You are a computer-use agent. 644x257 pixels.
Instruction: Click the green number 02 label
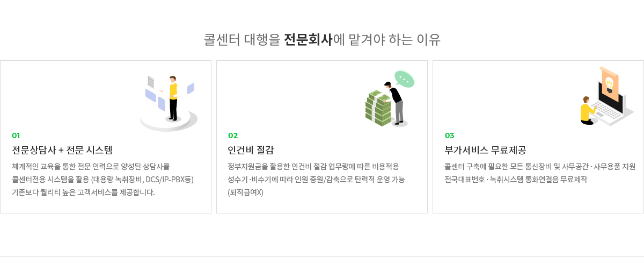(233, 135)
